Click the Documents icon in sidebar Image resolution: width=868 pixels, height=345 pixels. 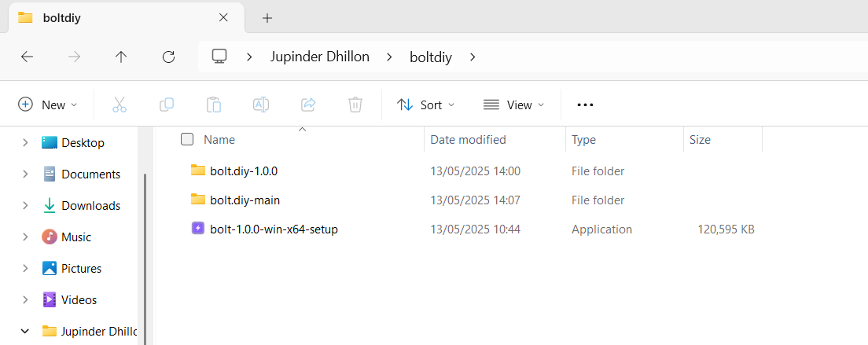[x=50, y=174]
